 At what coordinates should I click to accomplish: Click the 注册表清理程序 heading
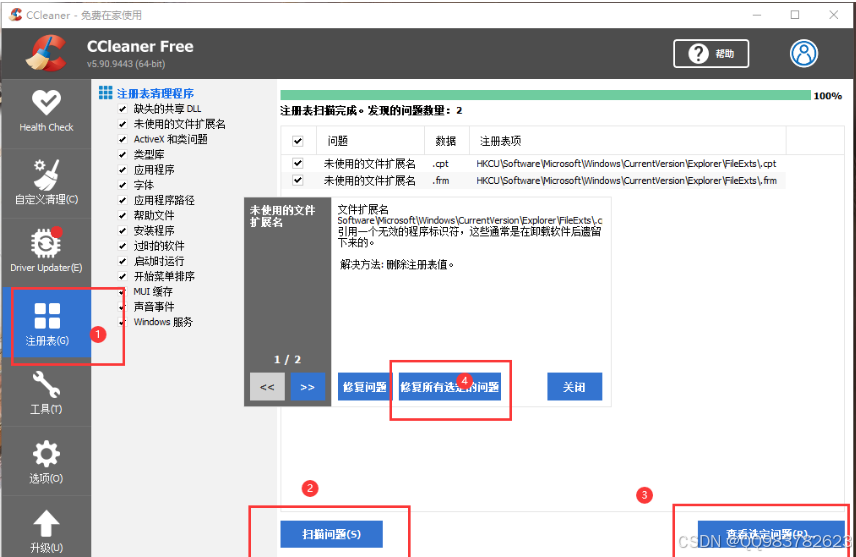(x=156, y=93)
